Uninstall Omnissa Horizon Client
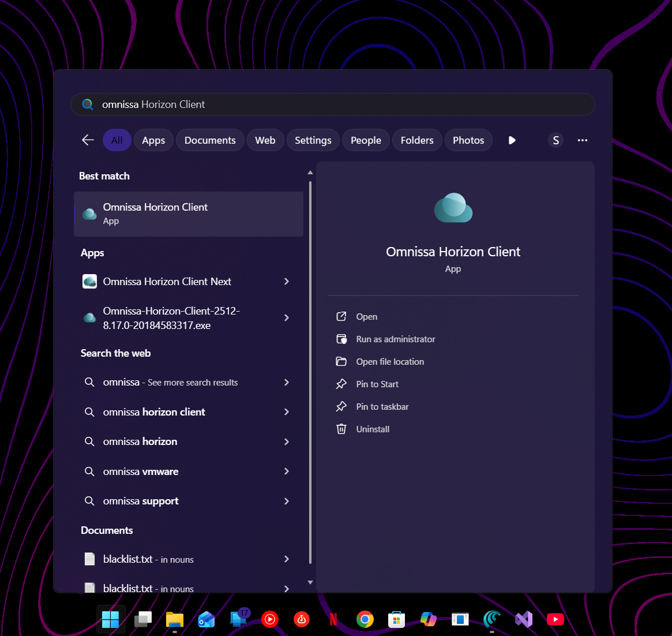 coord(372,429)
